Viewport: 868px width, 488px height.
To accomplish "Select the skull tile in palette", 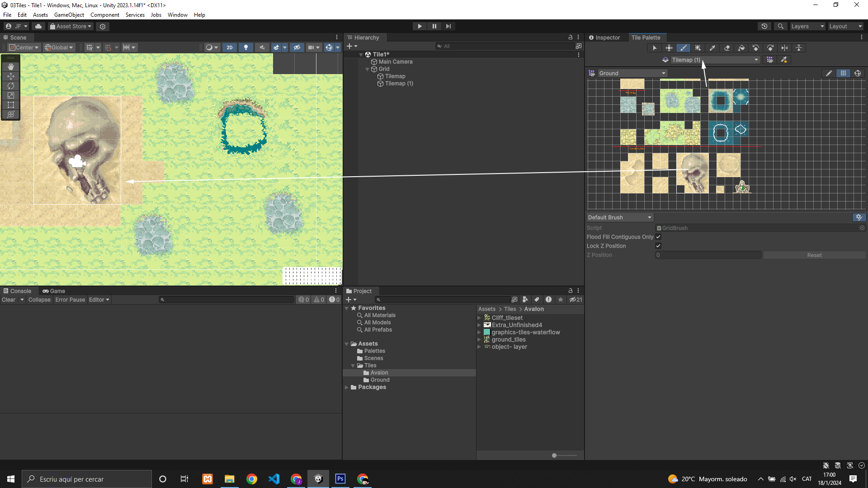I will (x=693, y=173).
